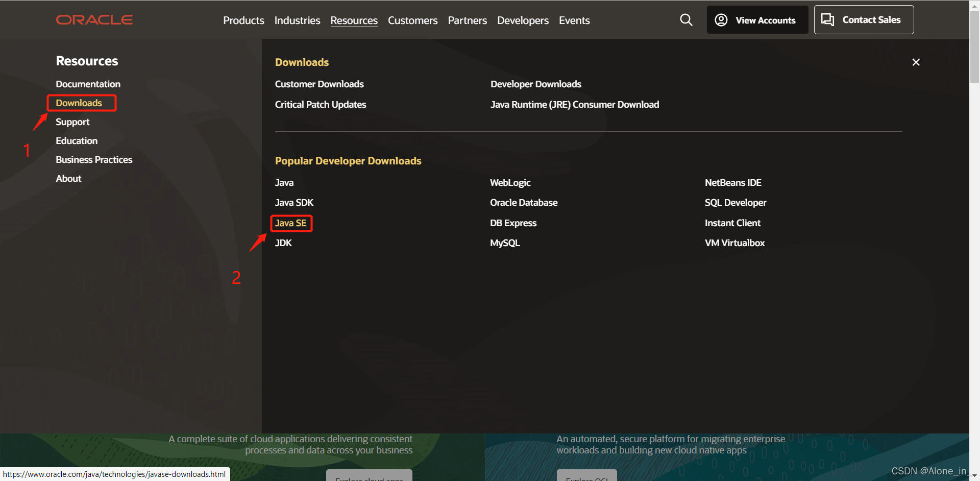Click the View Accounts button
Screen dimensions: 980x481
click(x=757, y=20)
